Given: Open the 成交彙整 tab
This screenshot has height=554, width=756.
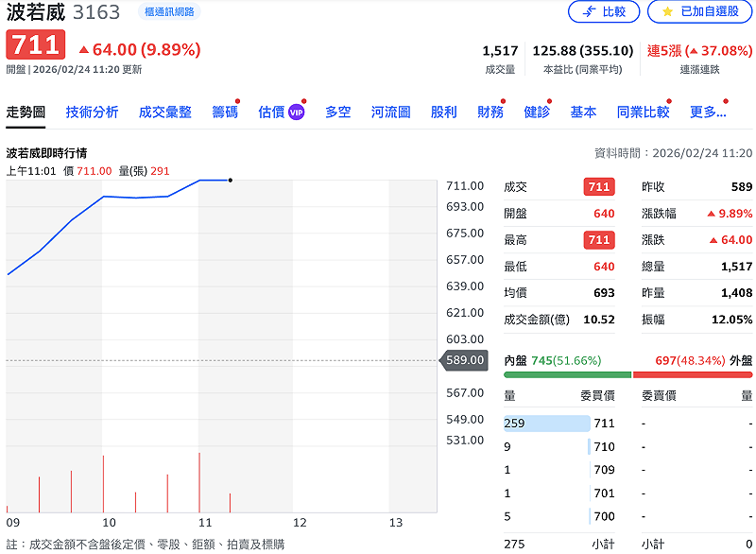Looking at the screenshot, I should 165,112.
